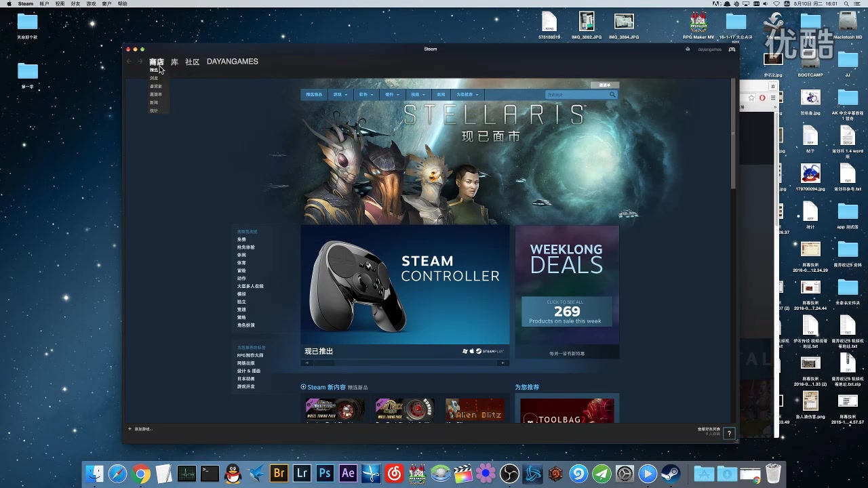Viewport: 868px width, 488px height.
Task: Launch Photoshop from the dock
Action: click(x=325, y=474)
